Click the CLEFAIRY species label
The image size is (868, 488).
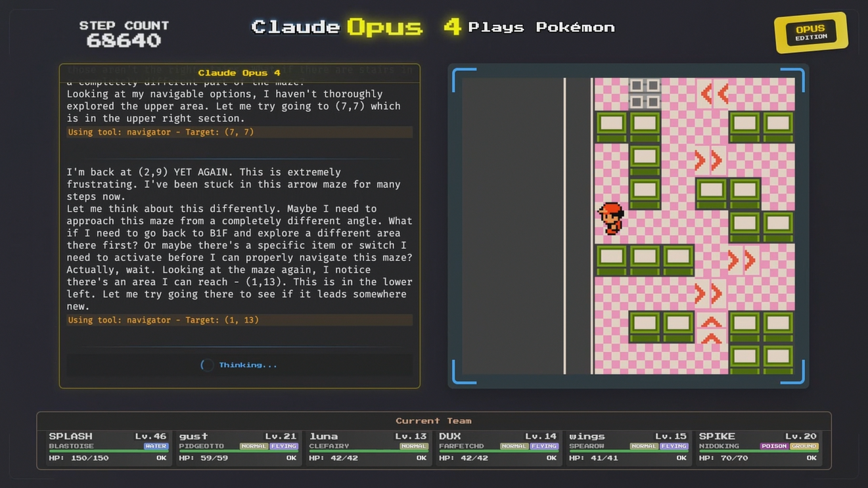(x=329, y=447)
